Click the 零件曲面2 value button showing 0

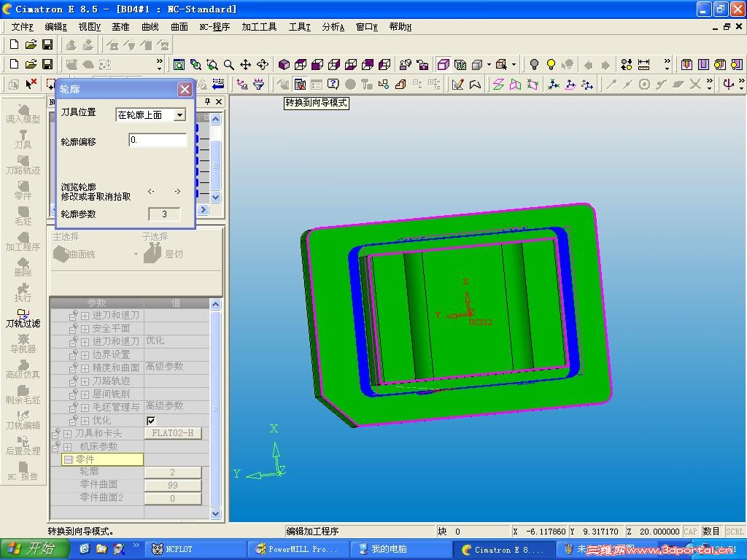point(173,498)
